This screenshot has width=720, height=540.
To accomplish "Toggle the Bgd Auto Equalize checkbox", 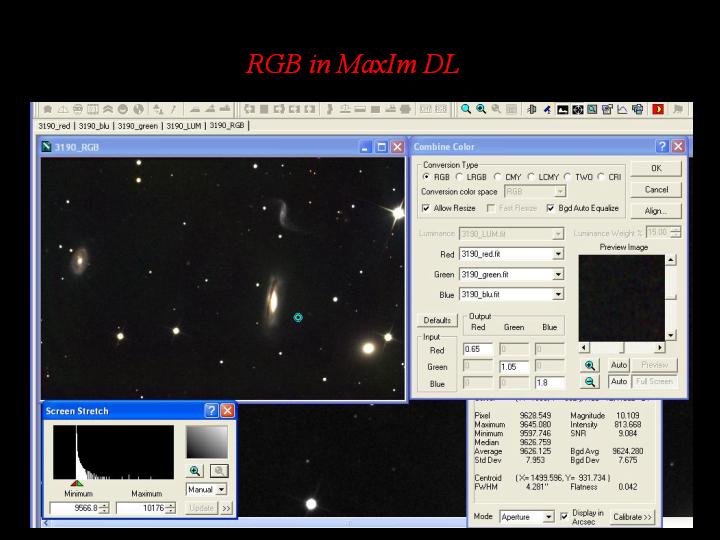I will [550, 208].
